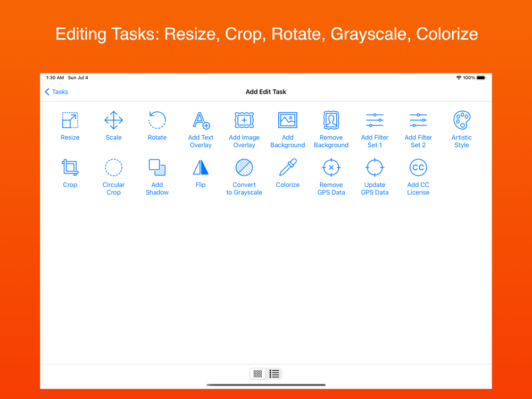Choose the Add Filter Set 2 icon

418,120
